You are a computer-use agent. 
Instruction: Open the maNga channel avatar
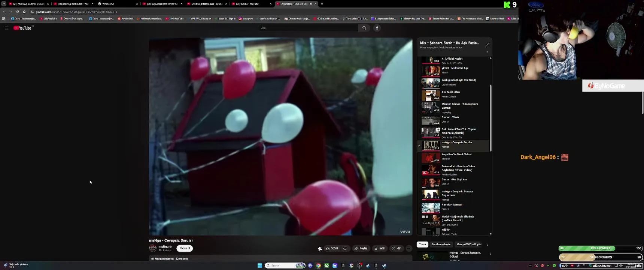click(152, 248)
